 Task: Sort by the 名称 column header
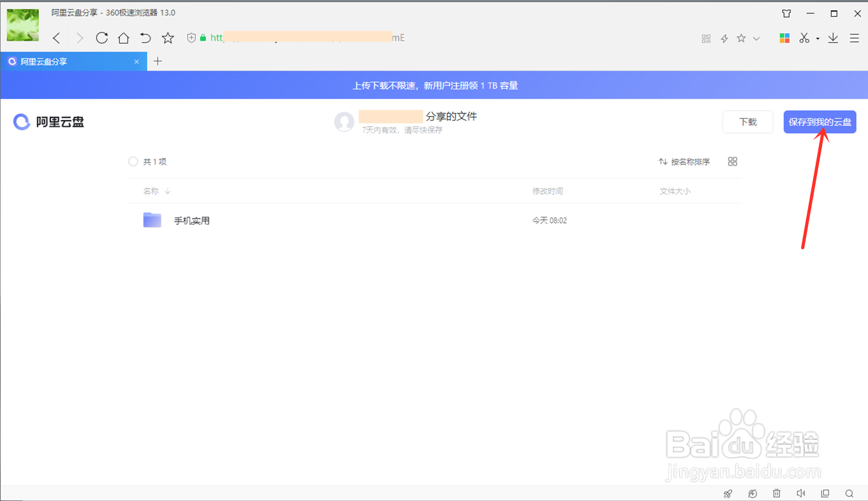[x=157, y=191]
